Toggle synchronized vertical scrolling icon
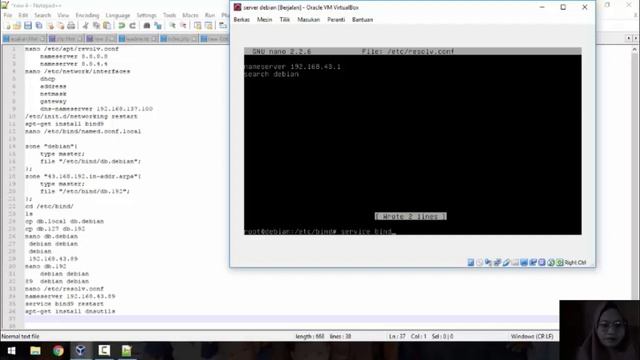The width and height of the screenshot is (640, 360). pyautogui.click(x=198, y=26)
